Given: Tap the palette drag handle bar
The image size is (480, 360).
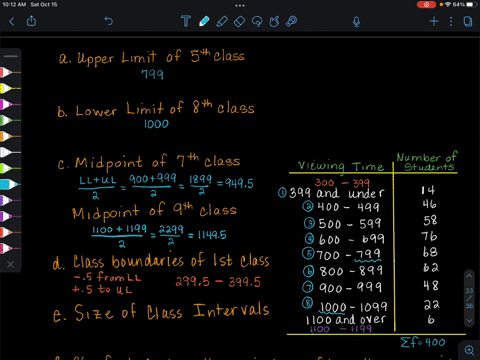Looking at the screenshot, I should (x=11, y=56).
